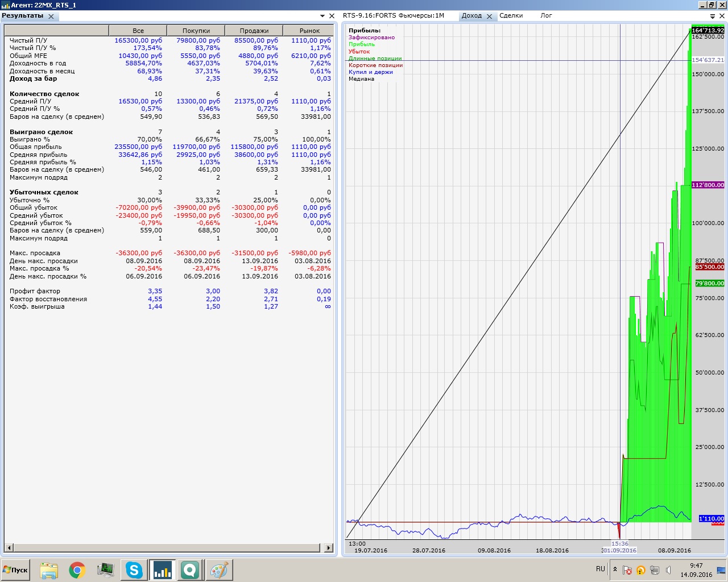Switch to the Сделки tab
The height and width of the screenshot is (582, 728).
[x=511, y=16]
